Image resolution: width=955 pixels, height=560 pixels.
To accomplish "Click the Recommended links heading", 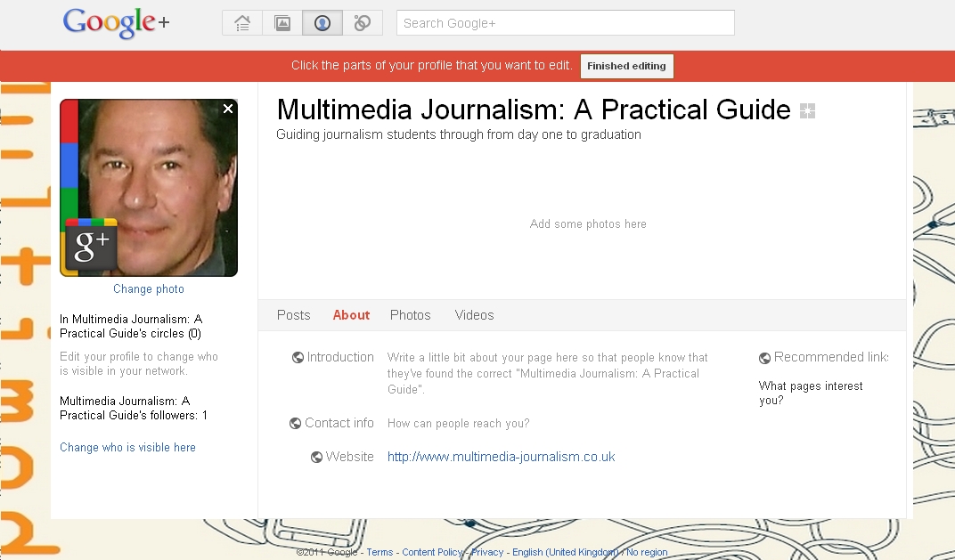I will [831, 357].
